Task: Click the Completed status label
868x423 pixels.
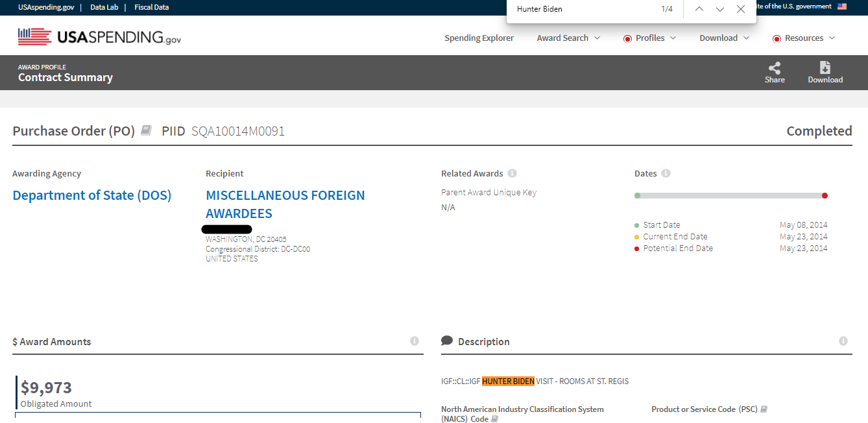Action: pos(819,131)
